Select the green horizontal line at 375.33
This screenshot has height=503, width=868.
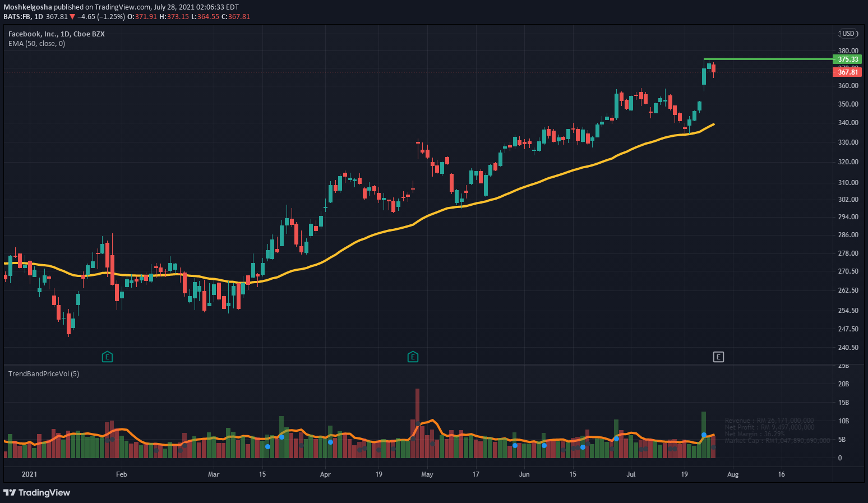tap(768, 58)
